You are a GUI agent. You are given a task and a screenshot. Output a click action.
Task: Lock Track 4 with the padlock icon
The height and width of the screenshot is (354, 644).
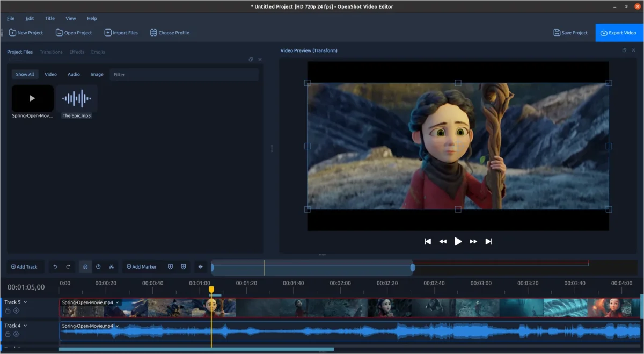pyautogui.click(x=8, y=334)
